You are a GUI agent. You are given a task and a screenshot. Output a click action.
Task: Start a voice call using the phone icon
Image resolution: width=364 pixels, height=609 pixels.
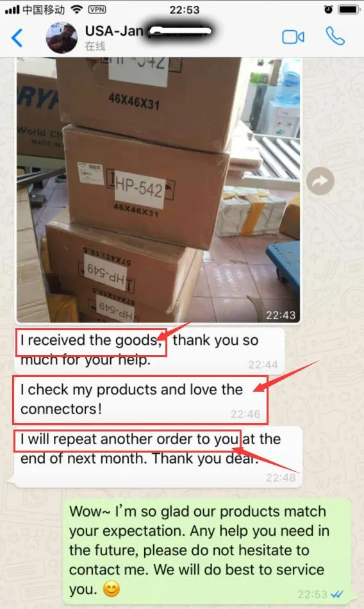335,37
